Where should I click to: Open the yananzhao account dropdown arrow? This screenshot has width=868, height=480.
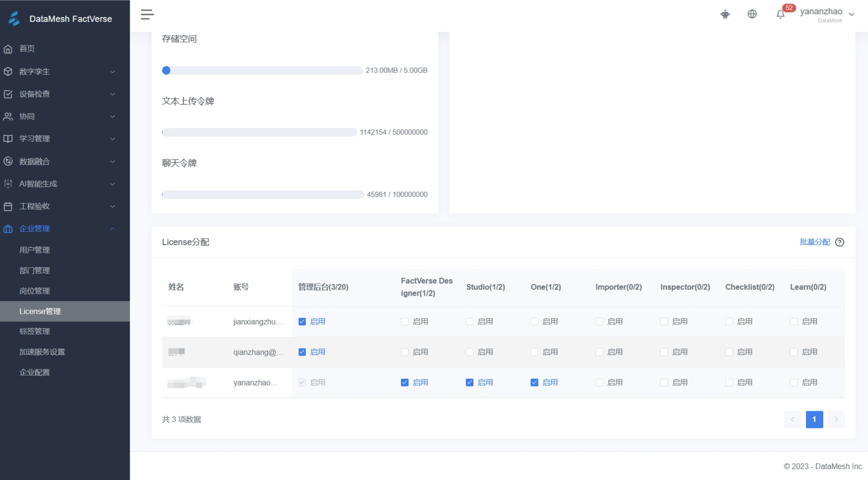click(851, 14)
